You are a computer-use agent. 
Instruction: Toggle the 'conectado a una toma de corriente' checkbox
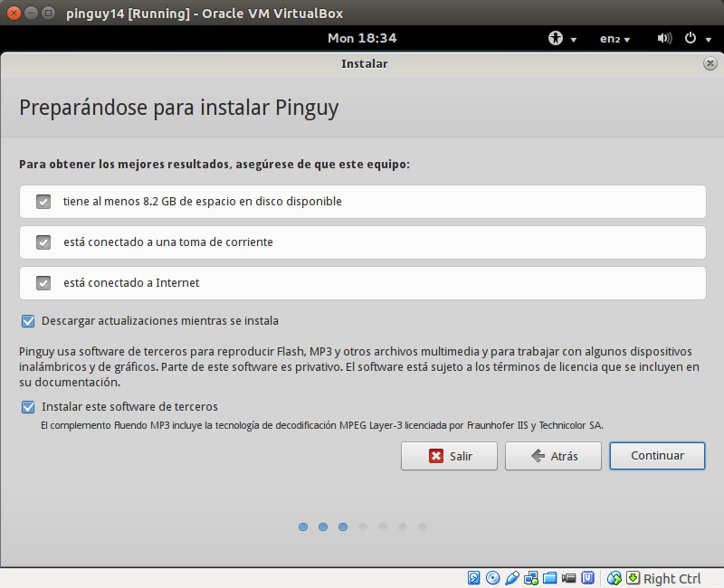pos(43,242)
